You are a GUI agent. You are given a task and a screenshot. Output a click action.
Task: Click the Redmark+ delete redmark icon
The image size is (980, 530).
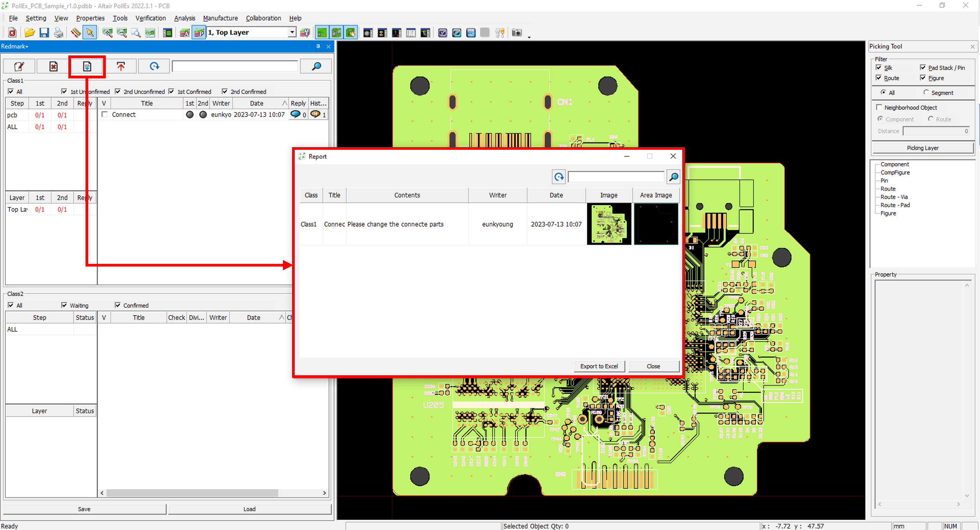[x=53, y=66]
